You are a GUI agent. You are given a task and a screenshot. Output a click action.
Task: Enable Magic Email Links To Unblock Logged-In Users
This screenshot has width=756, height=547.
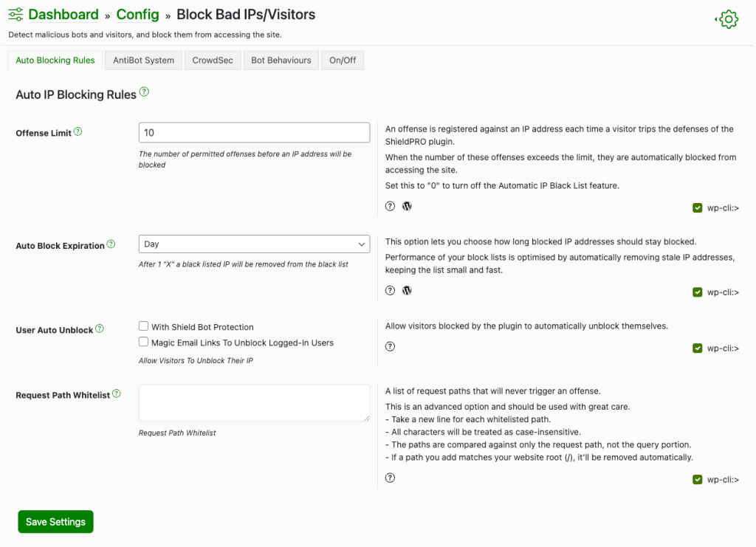point(143,342)
